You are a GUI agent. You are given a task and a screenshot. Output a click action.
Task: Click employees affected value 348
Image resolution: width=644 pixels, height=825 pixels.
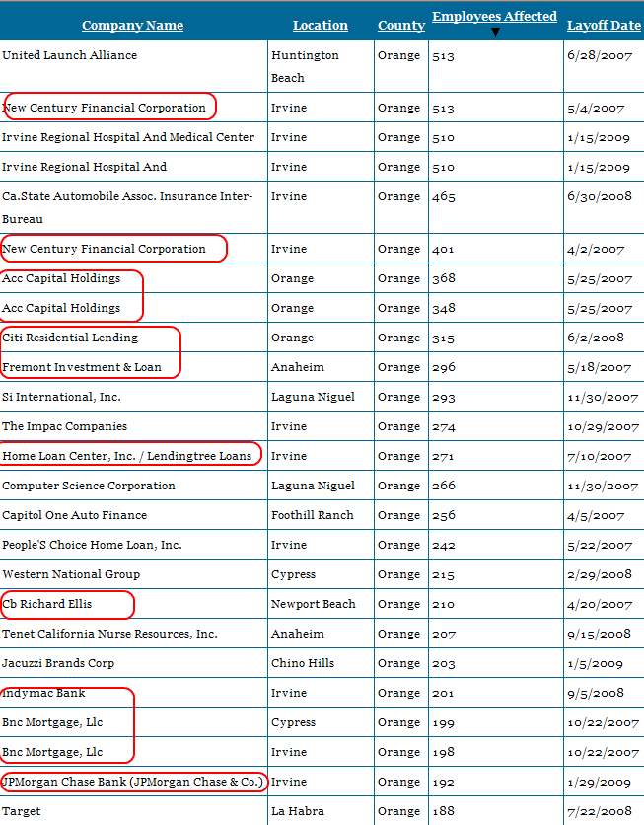444,308
